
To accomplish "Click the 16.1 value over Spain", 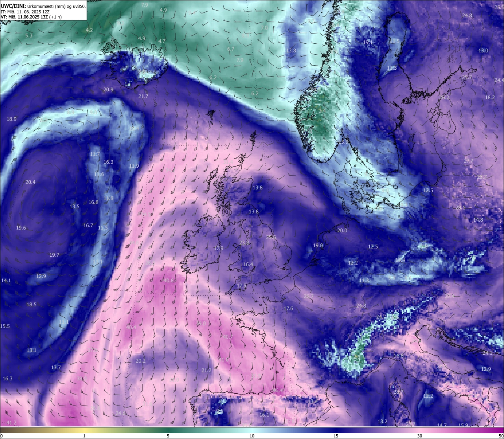I will [x=264, y=415].
